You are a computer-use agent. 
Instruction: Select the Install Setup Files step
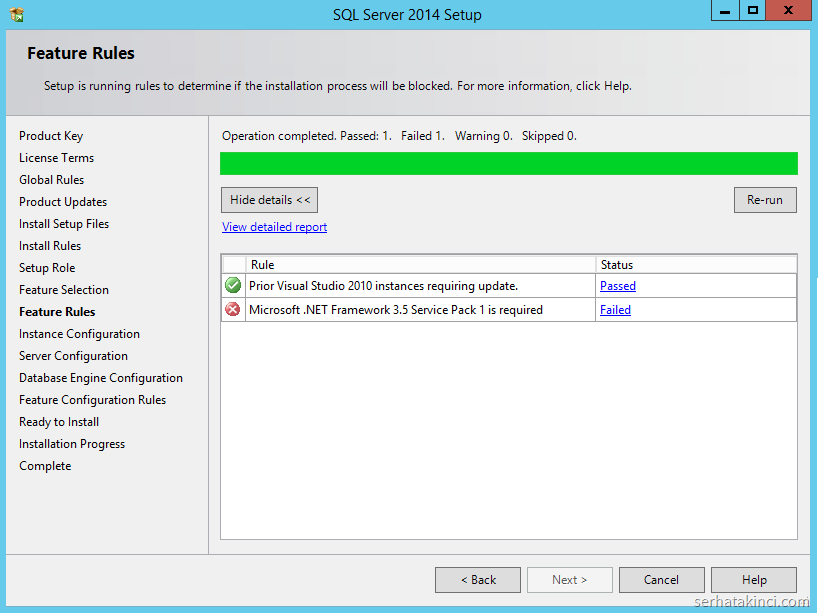pyautogui.click(x=64, y=224)
